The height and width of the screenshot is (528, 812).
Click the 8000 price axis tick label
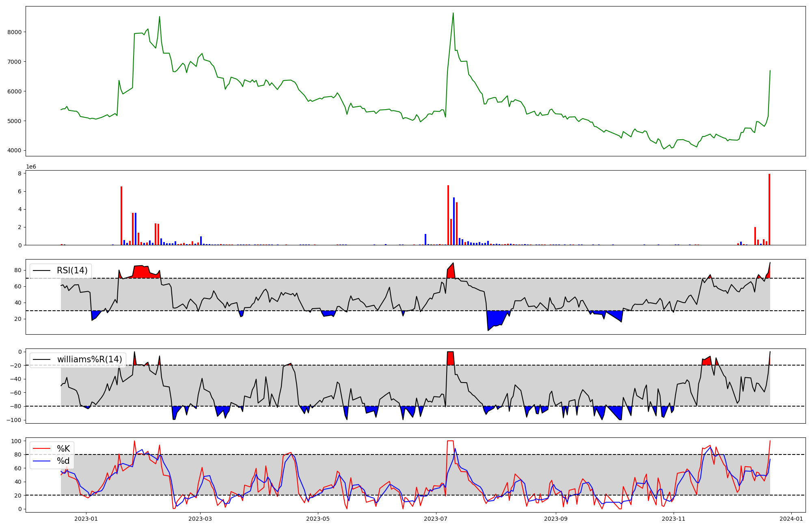(x=15, y=32)
